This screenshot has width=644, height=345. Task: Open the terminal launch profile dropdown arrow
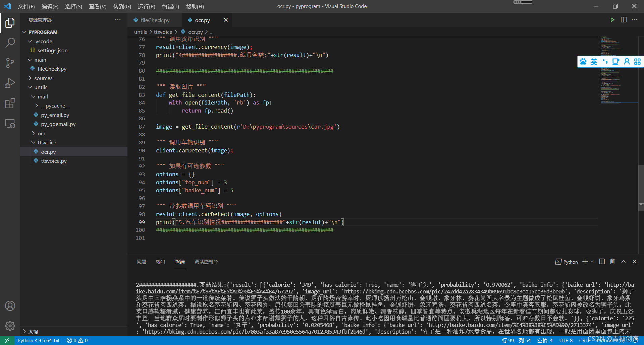592,262
